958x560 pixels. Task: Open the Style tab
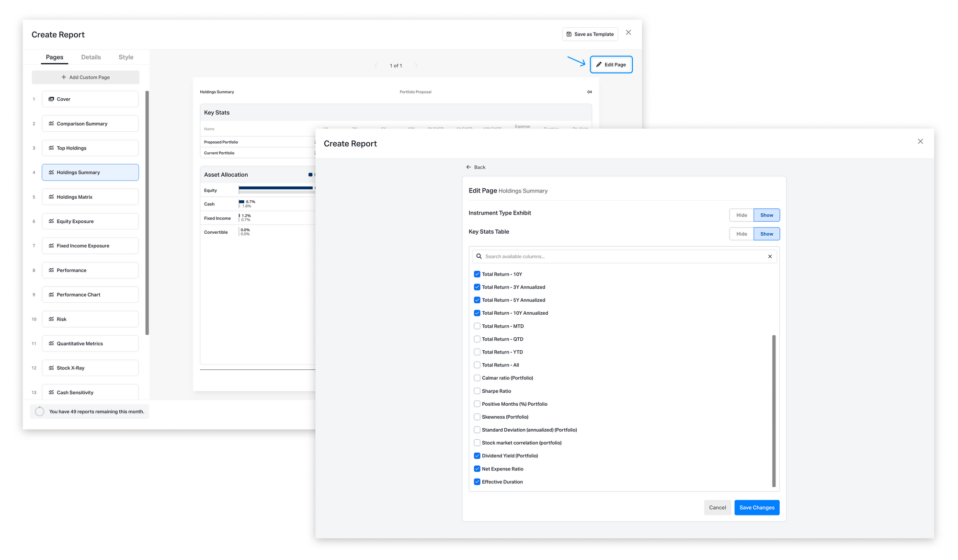(x=126, y=57)
